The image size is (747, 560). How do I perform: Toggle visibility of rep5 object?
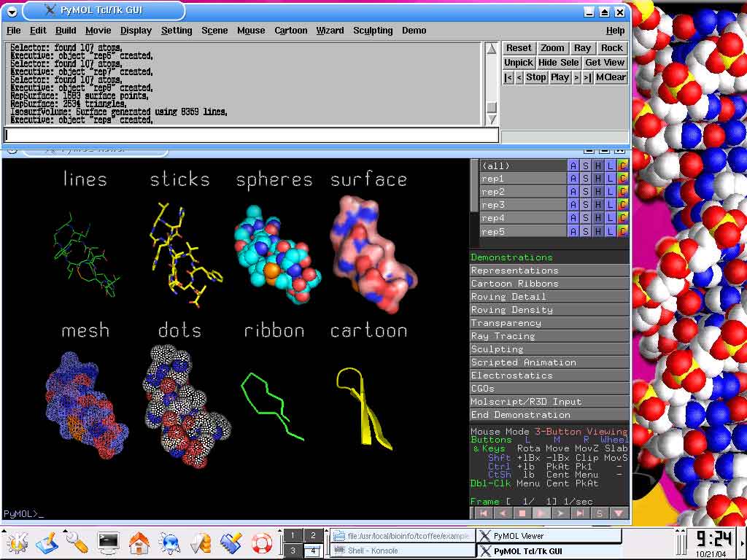click(x=522, y=231)
